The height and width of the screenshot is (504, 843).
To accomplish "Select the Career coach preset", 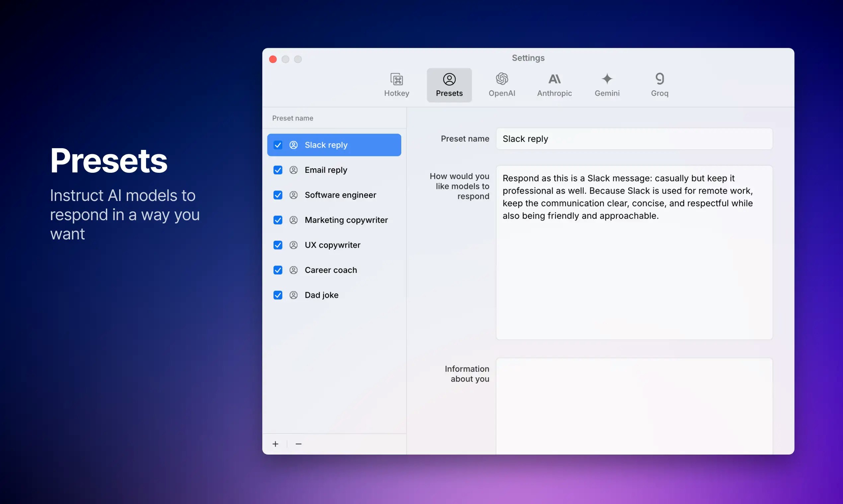I will [x=331, y=270].
